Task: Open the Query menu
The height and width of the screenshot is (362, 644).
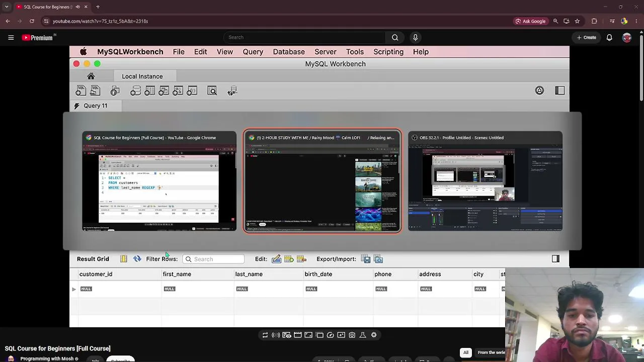Action: 253,52
